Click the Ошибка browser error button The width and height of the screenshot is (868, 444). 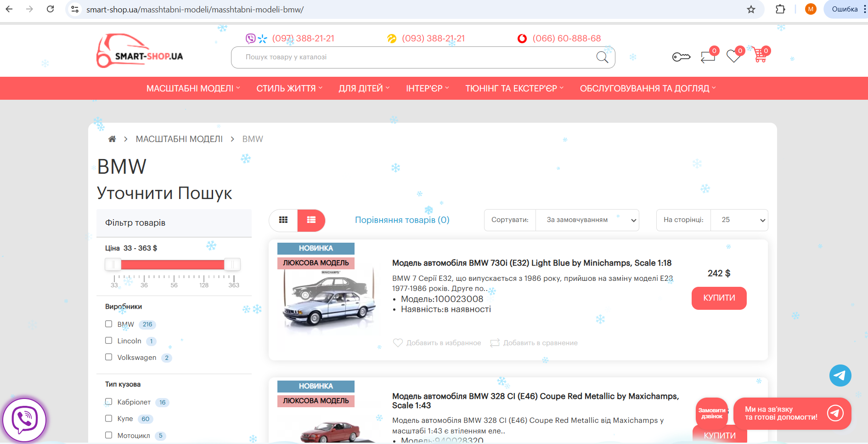tap(845, 9)
